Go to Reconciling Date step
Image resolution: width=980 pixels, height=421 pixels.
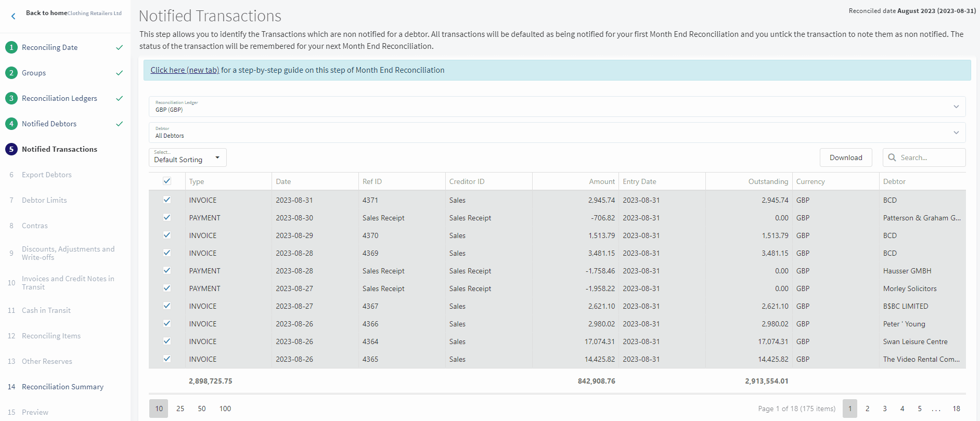[49, 47]
